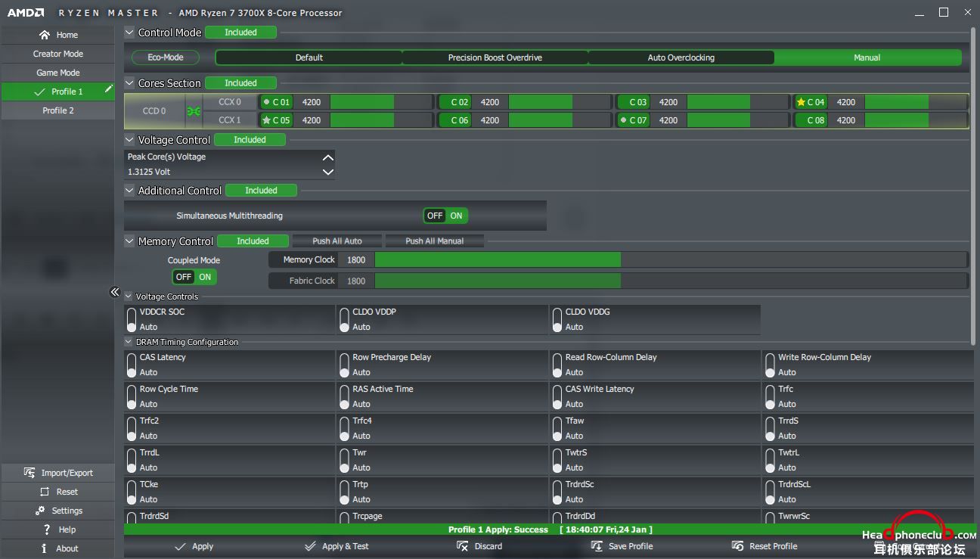Image resolution: width=980 pixels, height=559 pixels.
Task: Click Included button next to Voltage Control
Action: [x=250, y=140]
